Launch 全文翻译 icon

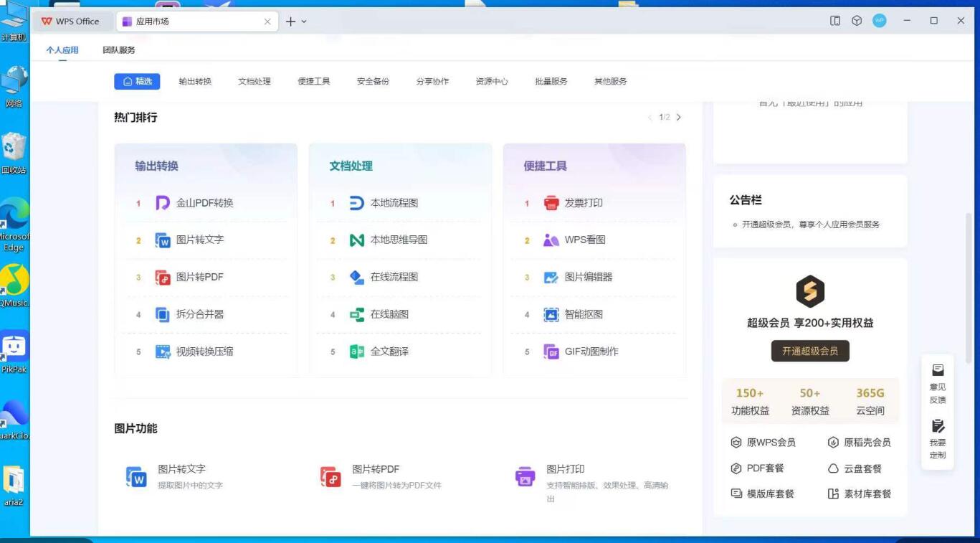357,351
